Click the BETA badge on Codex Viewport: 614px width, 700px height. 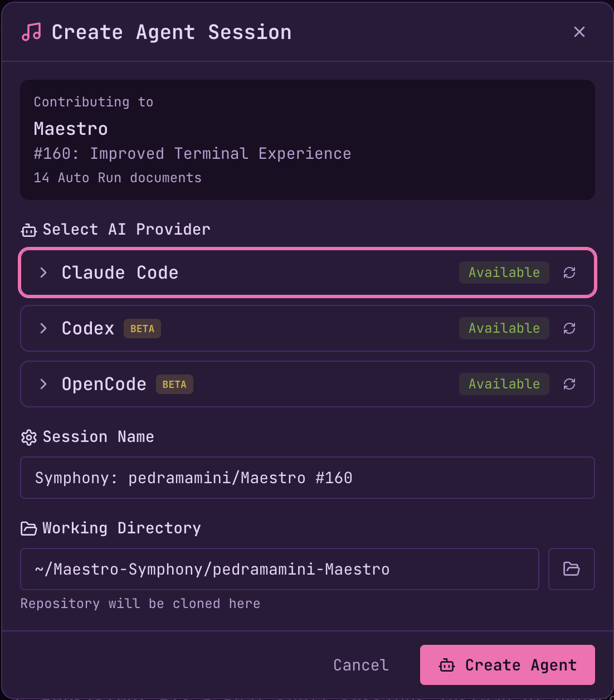(x=142, y=328)
